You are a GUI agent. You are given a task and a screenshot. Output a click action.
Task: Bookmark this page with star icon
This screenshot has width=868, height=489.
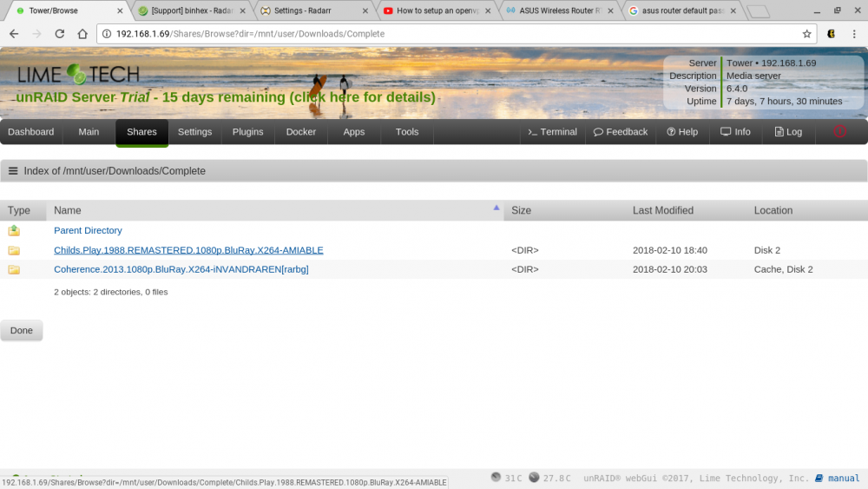click(806, 34)
